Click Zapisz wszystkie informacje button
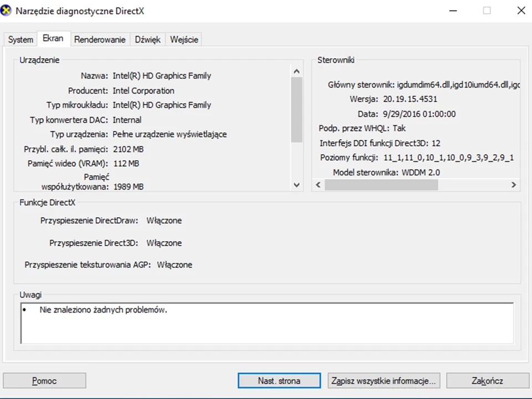Viewport: 532px width, 399px height. [x=383, y=381]
